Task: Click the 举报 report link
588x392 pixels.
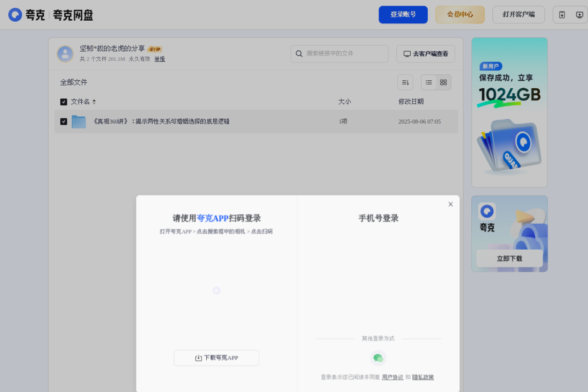Action: coord(159,59)
